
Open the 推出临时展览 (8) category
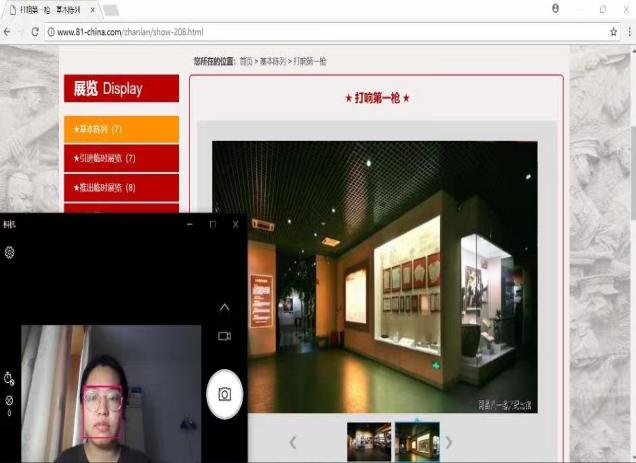click(x=121, y=187)
